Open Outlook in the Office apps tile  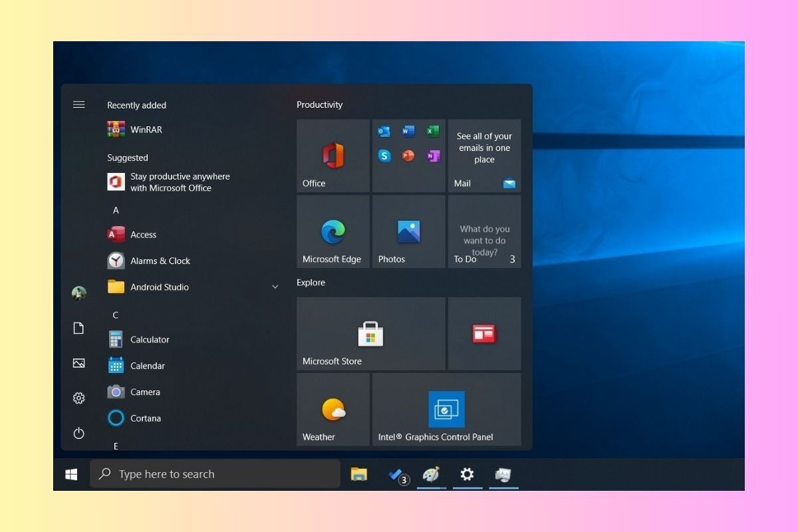coord(384,132)
